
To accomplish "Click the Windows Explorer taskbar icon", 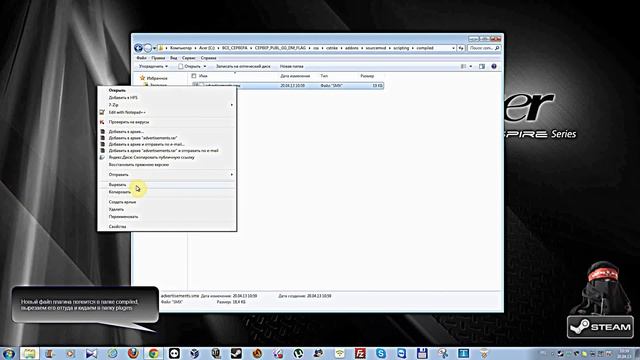I will [x=29, y=353].
